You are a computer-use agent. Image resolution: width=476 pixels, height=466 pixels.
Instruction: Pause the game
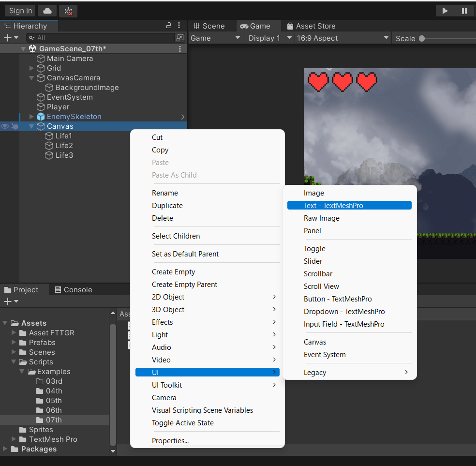click(464, 11)
